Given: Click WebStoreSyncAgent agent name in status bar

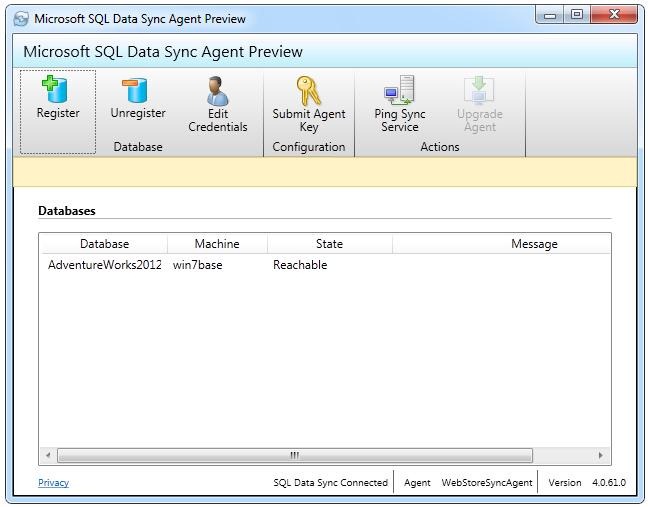Looking at the screenshot, I should (487, 483).
